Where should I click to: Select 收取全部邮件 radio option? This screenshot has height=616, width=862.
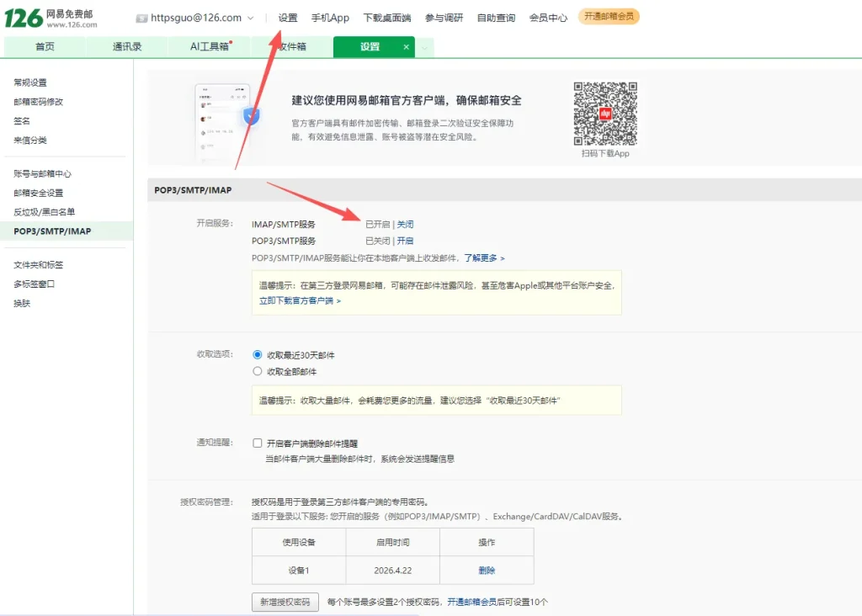(x=258, y=371)
